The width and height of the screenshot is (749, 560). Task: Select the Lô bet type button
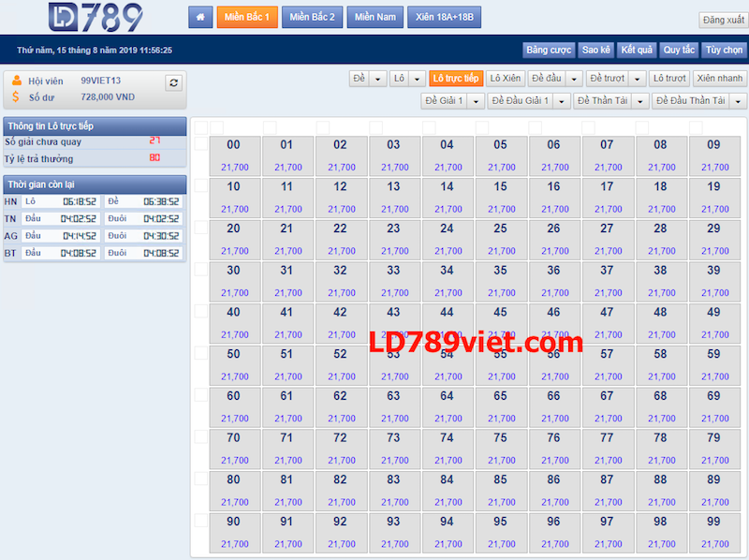[400, 79]
